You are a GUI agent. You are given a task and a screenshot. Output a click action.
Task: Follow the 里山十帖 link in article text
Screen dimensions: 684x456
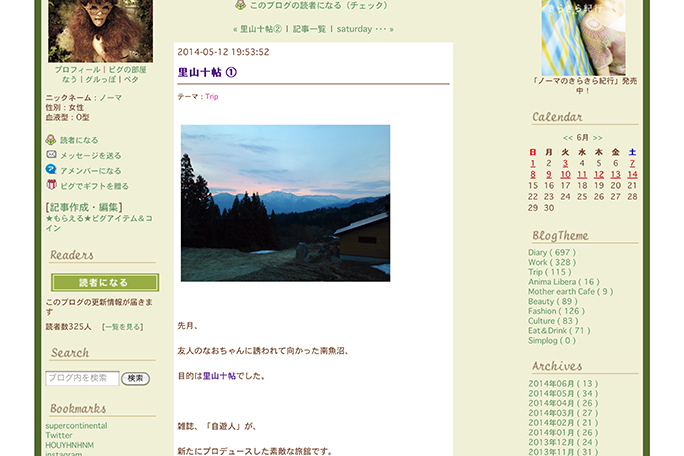[x=219, y=376]
